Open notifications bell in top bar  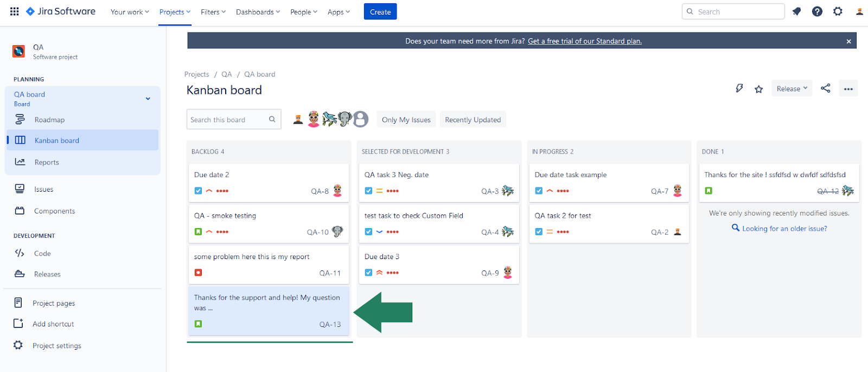point(796,11)
